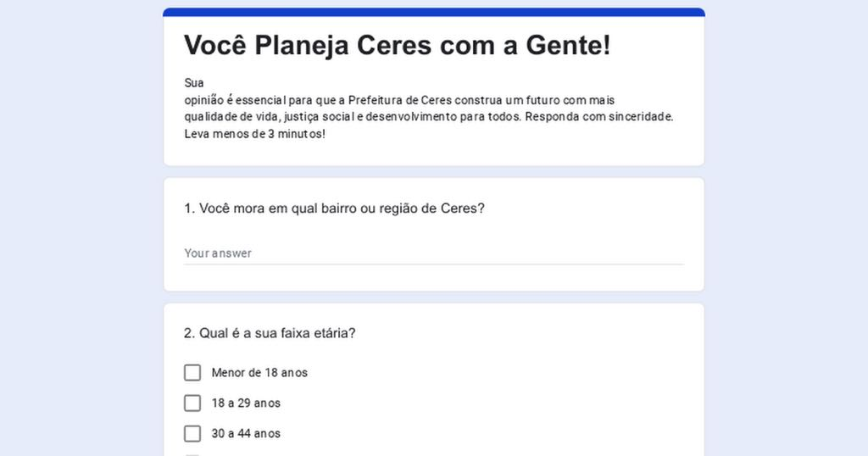Click the "Leva menos de 3 minutos!" line

pos(254,134)
